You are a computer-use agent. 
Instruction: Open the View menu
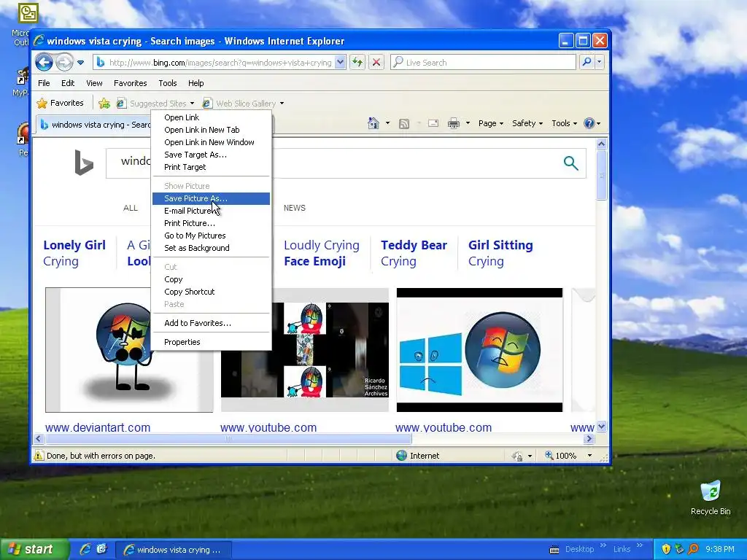94,83
